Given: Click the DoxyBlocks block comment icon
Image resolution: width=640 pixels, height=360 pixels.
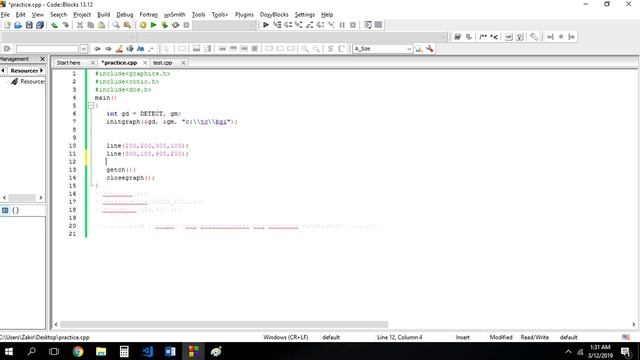Looking at the screenshot, I should (483, 37).
